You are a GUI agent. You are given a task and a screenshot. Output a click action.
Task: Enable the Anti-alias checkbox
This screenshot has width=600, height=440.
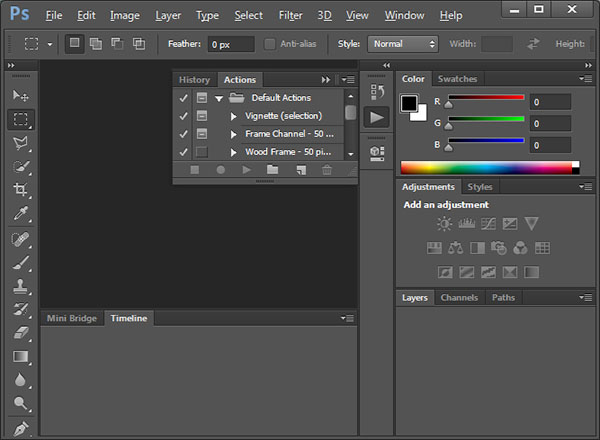(x=270, y=44)
